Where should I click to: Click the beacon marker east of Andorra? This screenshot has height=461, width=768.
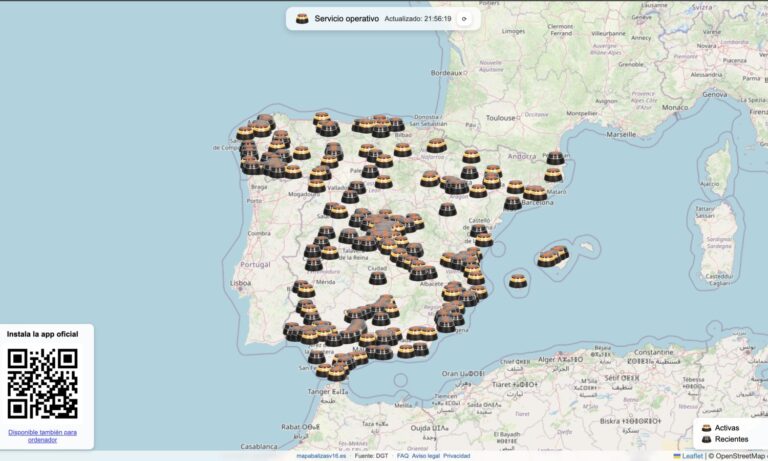555,158
